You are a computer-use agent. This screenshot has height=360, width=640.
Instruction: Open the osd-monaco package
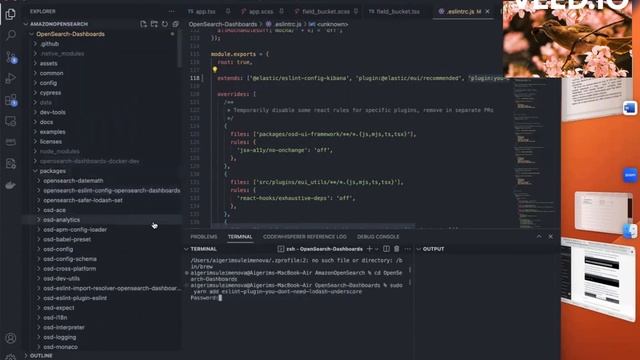pyautogui.click(x=60, y=347)
